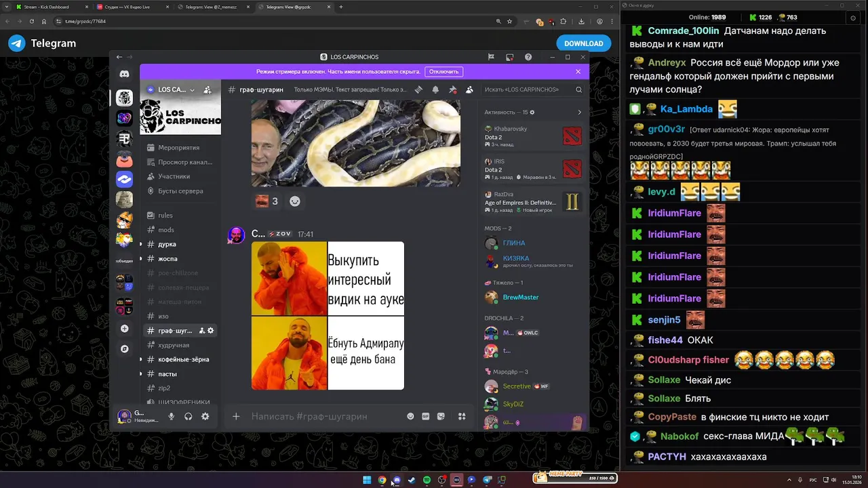Screen dimensions: 868x488
Task: Open the apps launcher in message box
Action: [462, 416]
